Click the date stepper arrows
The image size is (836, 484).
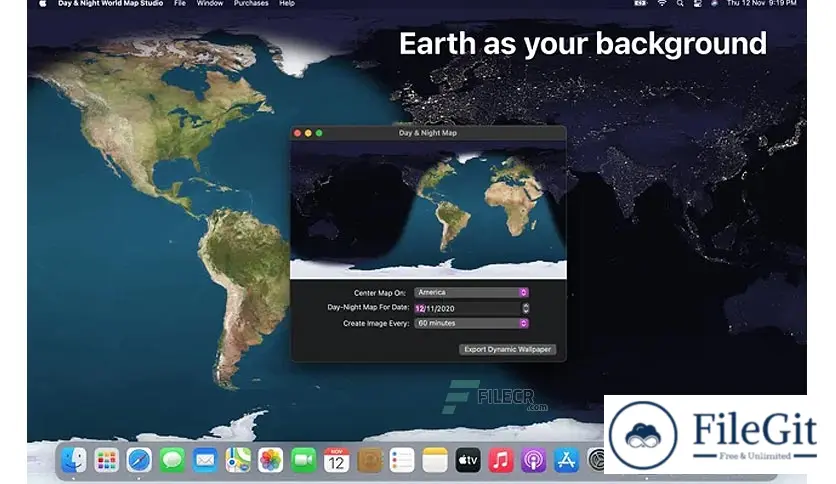[526, 308]
